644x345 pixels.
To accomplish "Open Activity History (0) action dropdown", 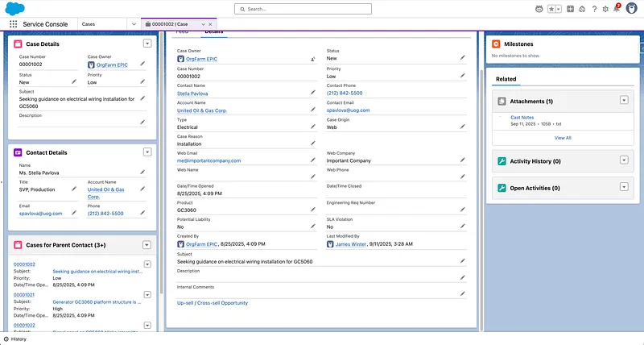I will click(624, 160).
